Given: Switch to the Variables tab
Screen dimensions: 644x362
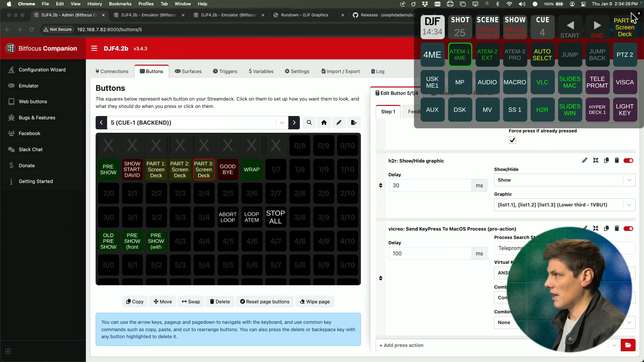Looking at the screenshot, I should tap(261, 71).
